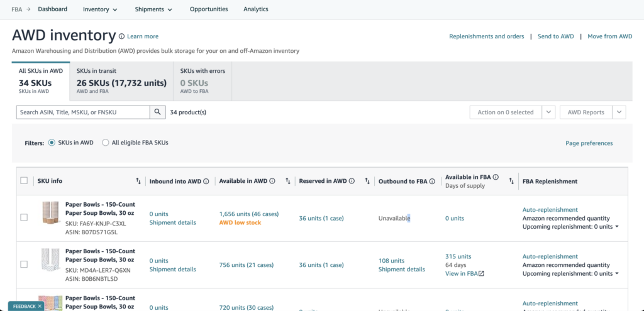The image size is (644, 311).
Task: Click external link icon next to View in FBA
Action: [481, 274]
